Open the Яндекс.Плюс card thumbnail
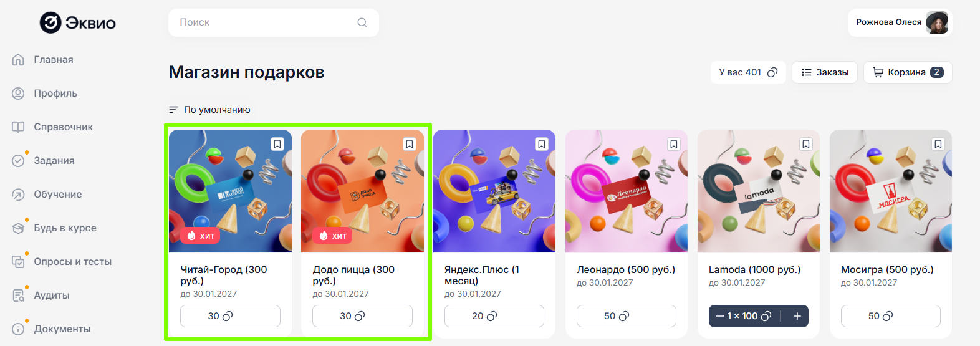The image size is (980, 346). (x=494, y=191)
